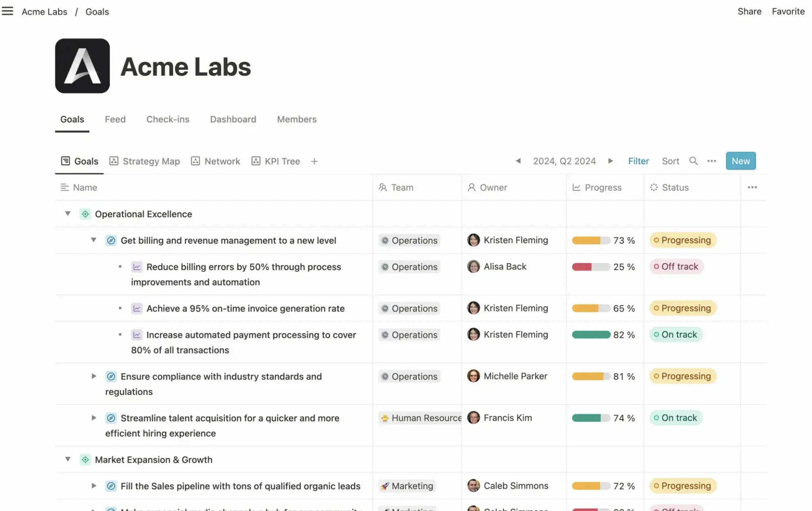
Task: Click the Name column header icon
Action: tap(64, 187)
